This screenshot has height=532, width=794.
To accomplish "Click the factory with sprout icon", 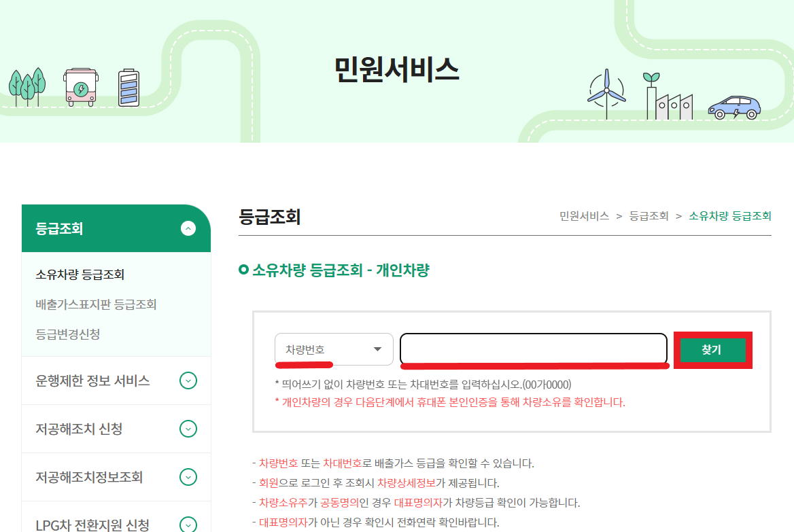I will [669, 96].
